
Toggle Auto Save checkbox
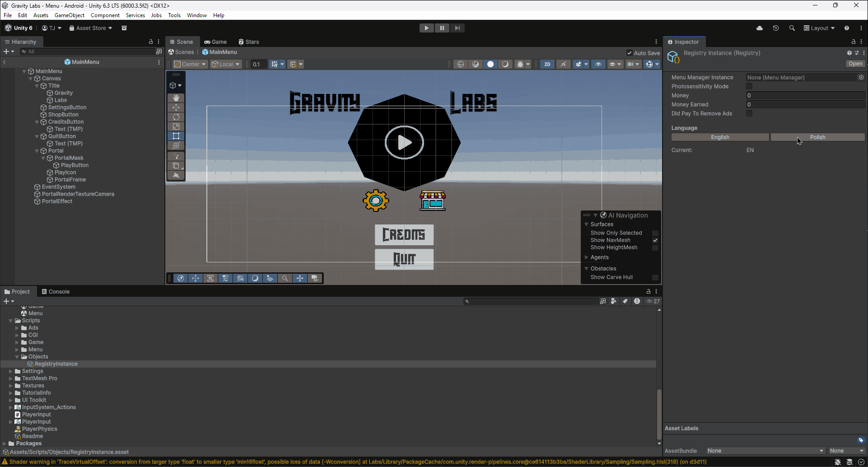[x=630, y=53]
